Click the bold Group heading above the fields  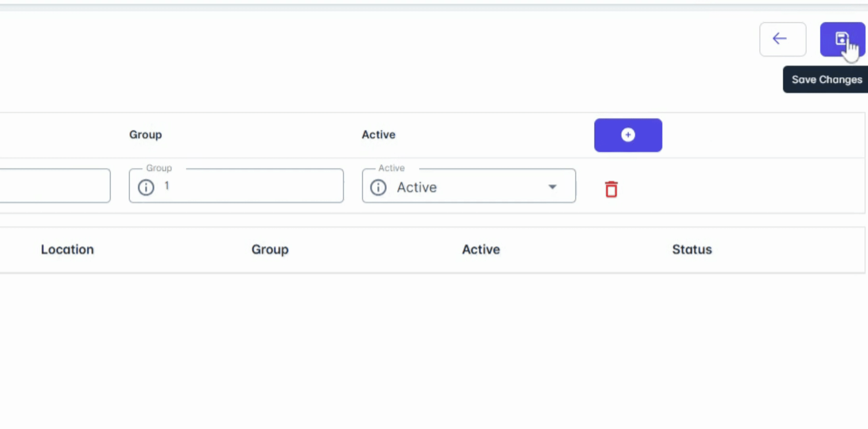click(145, 135)
